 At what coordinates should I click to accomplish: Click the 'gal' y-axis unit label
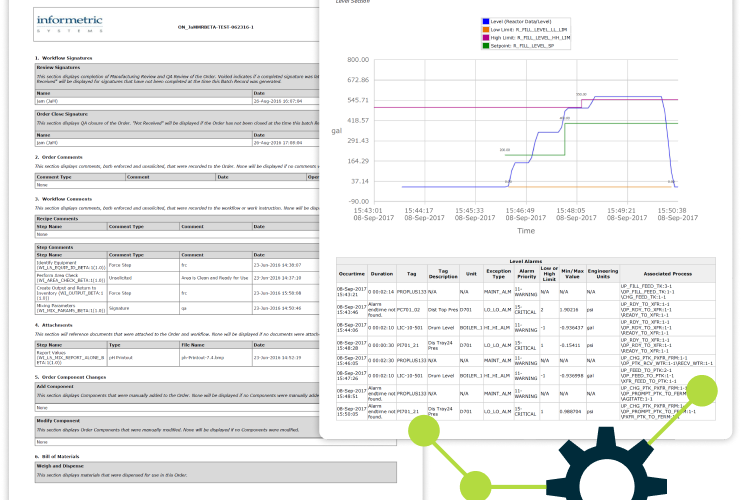click(x=336, y=131)
